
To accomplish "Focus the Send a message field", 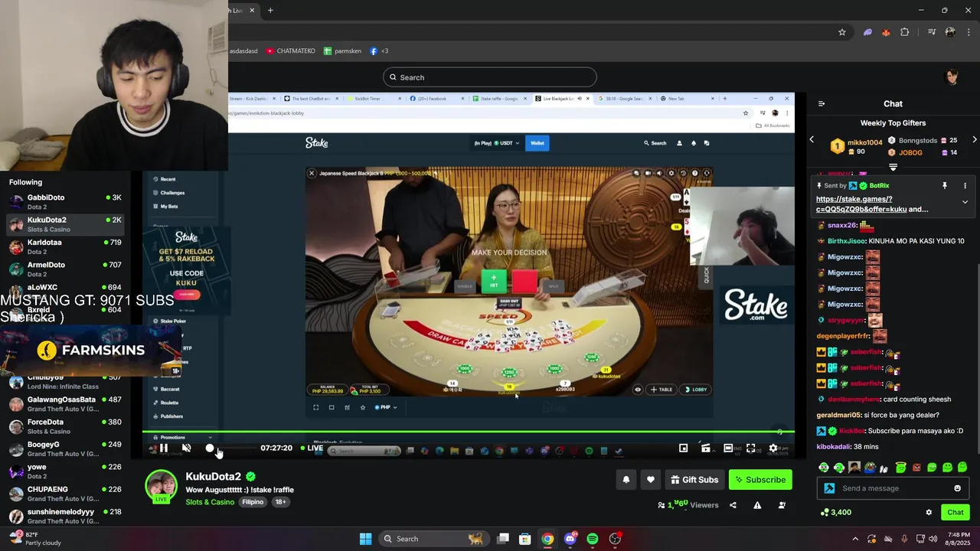I will pyautogui.click(x=892, y=488).
